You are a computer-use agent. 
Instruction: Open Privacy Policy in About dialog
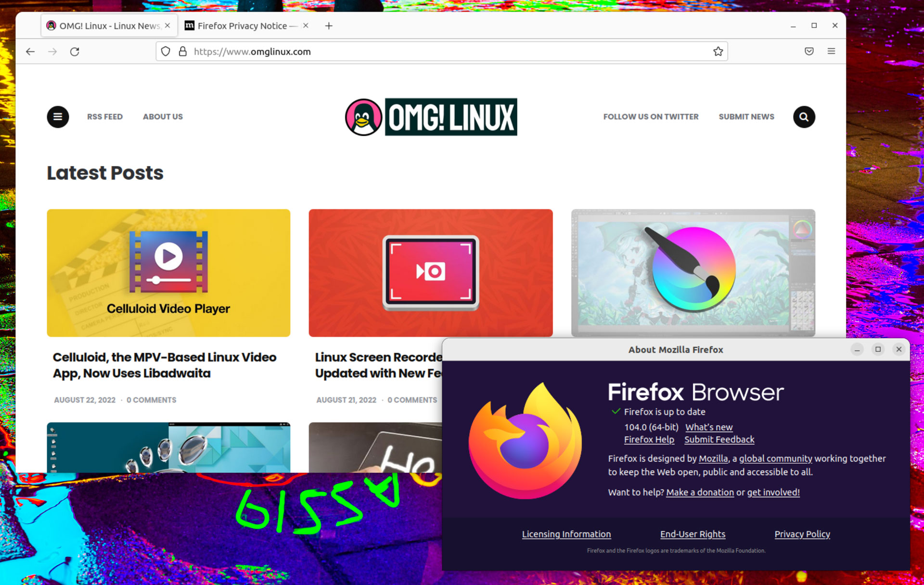pos(802,534)
